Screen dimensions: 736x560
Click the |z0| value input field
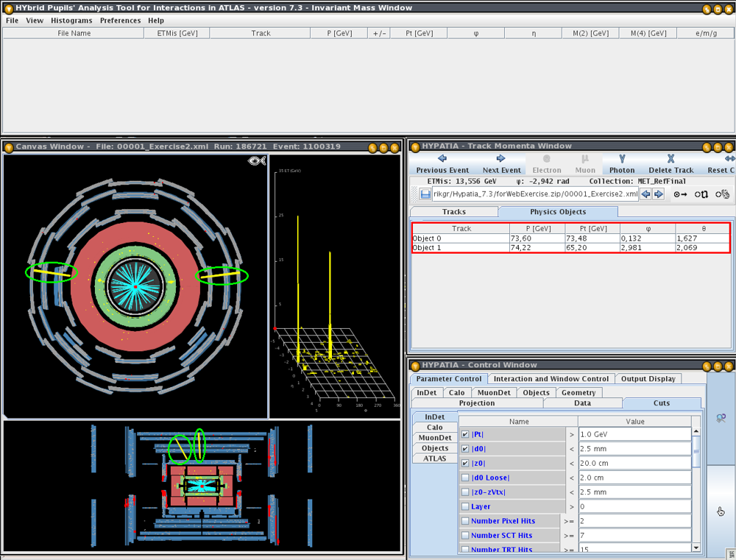634,463
